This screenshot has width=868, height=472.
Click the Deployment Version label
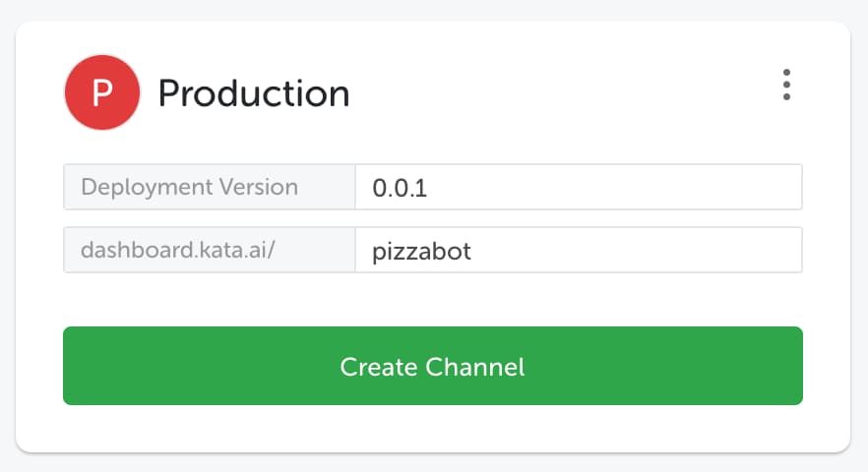pyautogui.click(x=190, y=187)
